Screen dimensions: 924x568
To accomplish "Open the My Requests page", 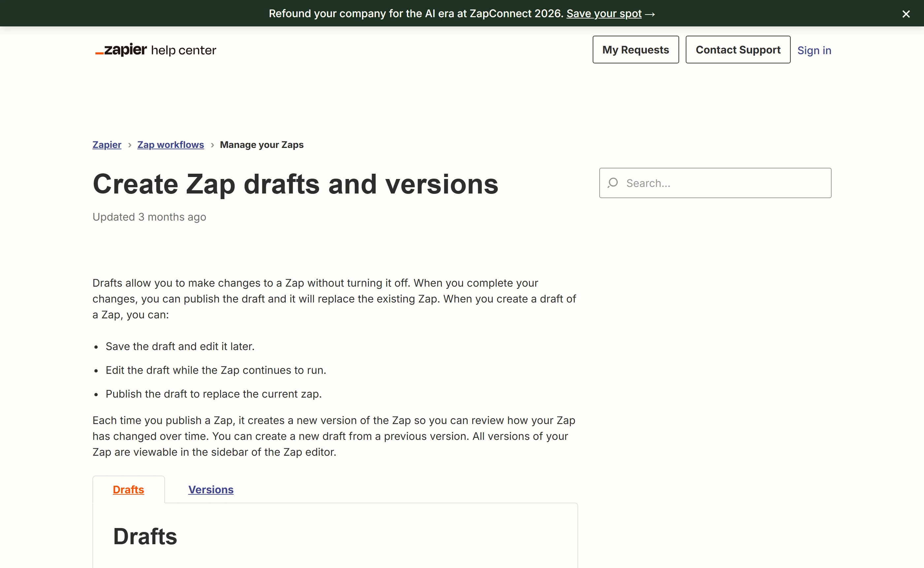I will (635, 50).
